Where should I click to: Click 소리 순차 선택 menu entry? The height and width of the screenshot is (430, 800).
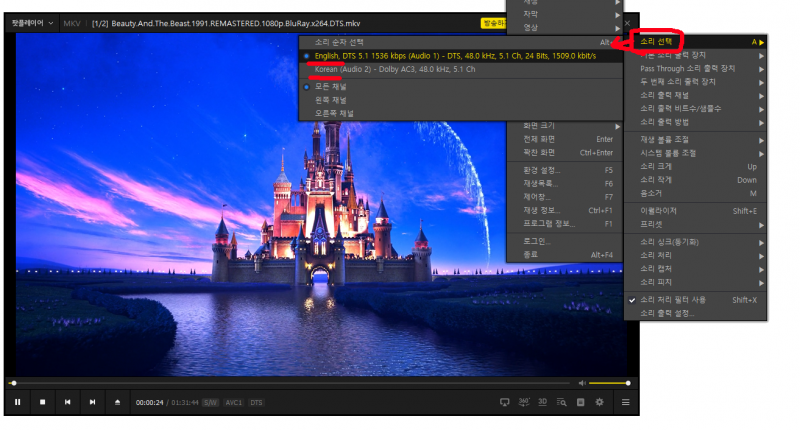460,42
